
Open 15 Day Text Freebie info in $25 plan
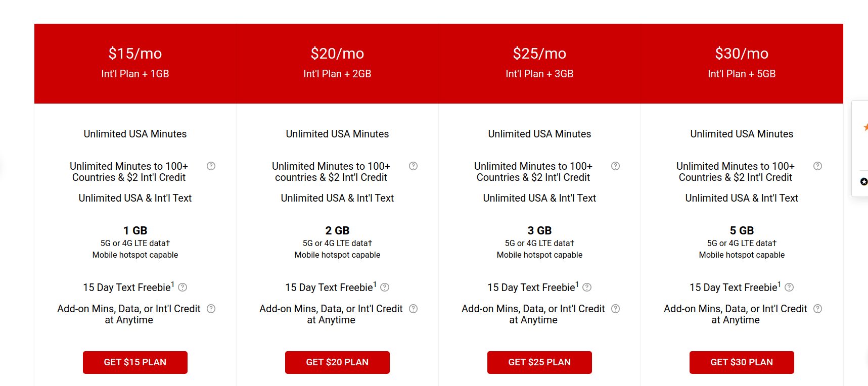587,287
